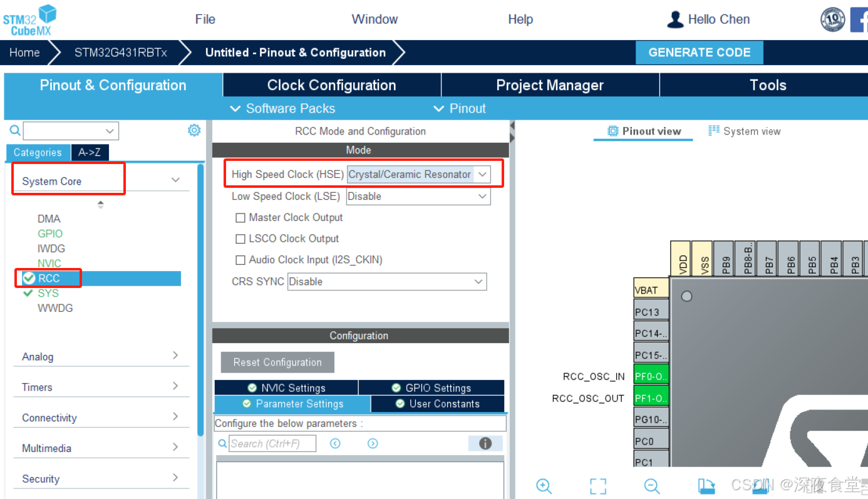
Task: Click the rotate pinout view icon
Action: [x=706, y=486]
